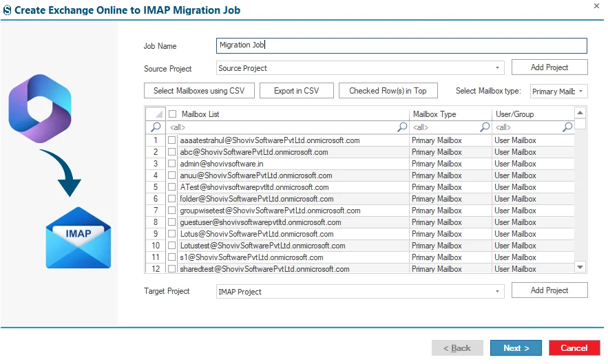Enable the anuu mailbox checkbox
This screenshot has height=364, width=608.
point(171,175)
